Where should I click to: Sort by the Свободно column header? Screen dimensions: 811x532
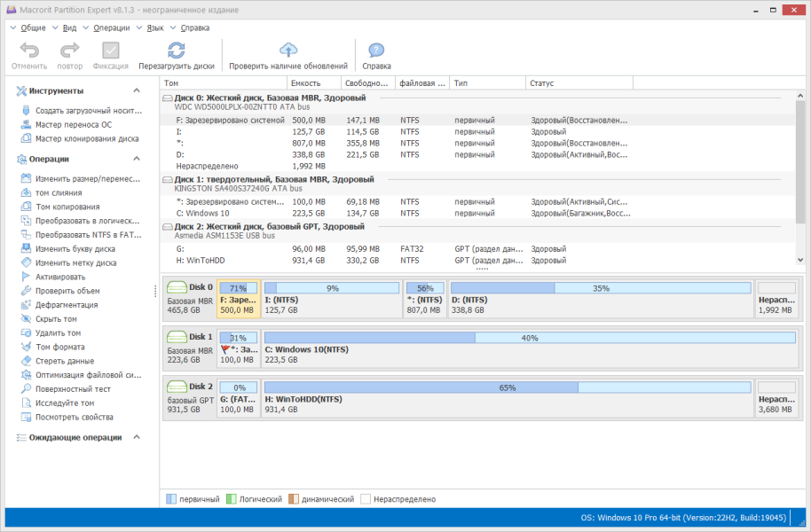coord(368,82)
